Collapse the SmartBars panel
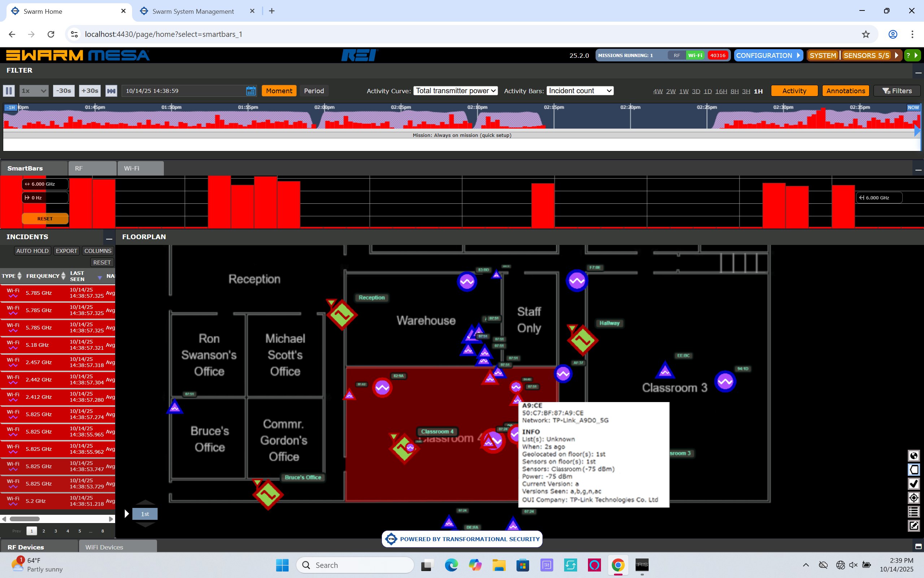Screen dimensions: 924x578 coord(918,169)
